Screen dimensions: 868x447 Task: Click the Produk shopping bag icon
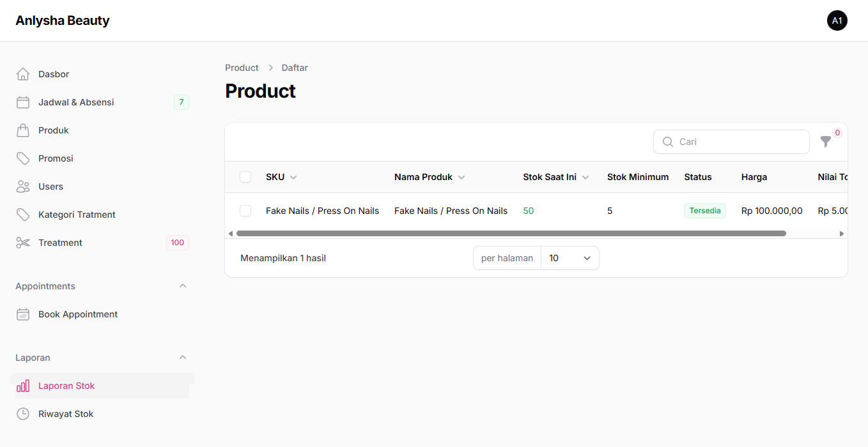click(x=23, y=130)
